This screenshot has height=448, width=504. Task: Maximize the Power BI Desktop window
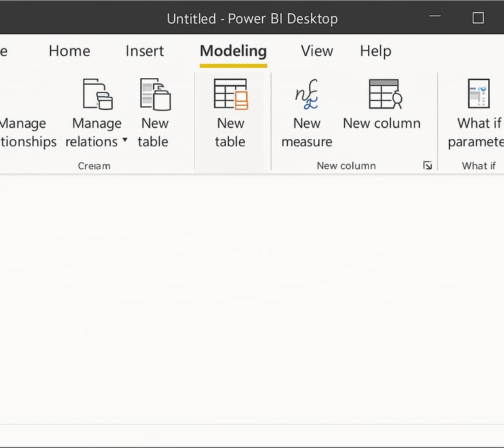coord(478,18)
